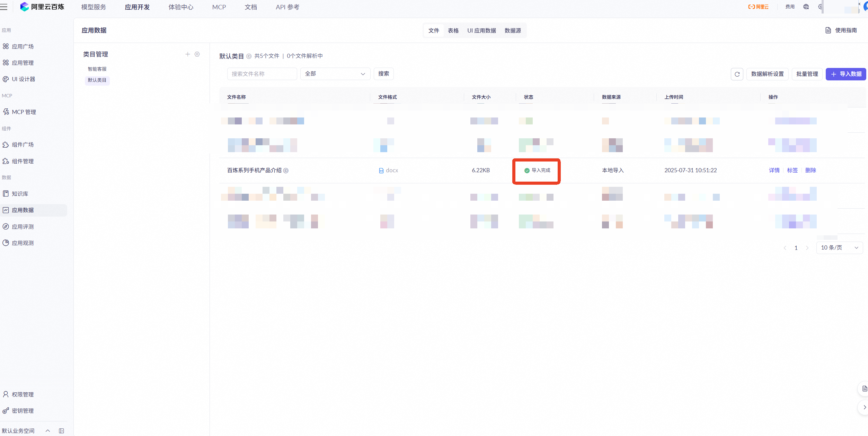Viewport: 868px width, 436px height.
Task: Expand 默认业务空间 workspace switcher
Action: (48, 431)
